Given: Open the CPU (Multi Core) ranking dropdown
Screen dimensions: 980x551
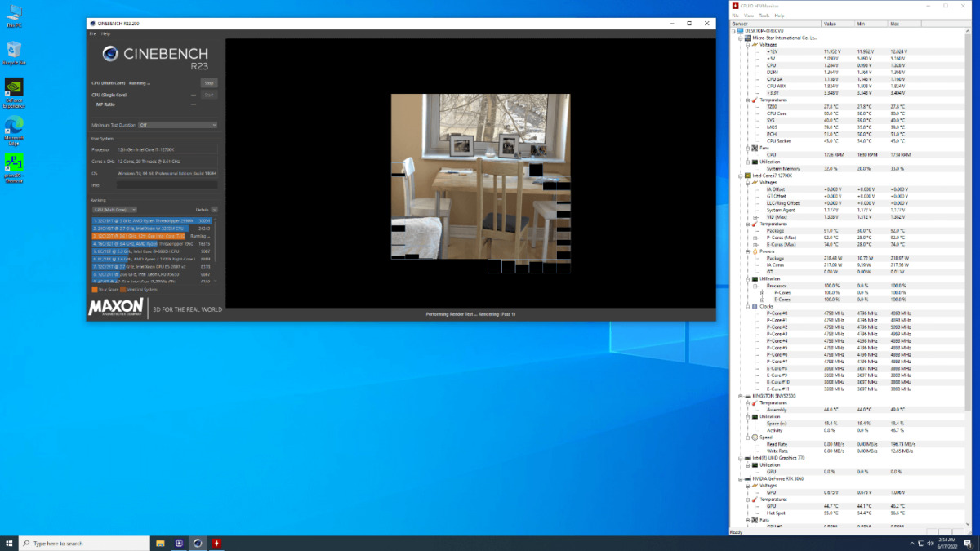Looking at the screenshot, I should tap(114, 210).
